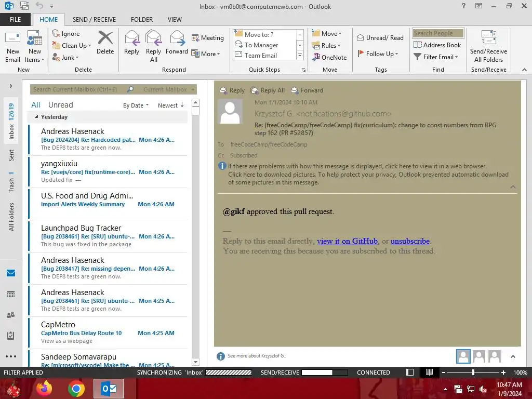Open the Follow Up flag menu
Image resolution: width=532 pixels, height=399 pixels.
pos(378,54)
